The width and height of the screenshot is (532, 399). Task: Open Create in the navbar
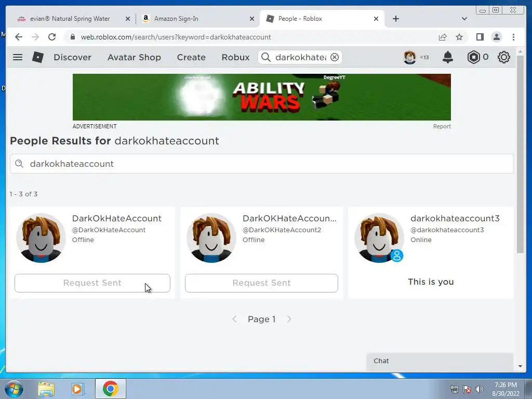[x=191, y=57]
